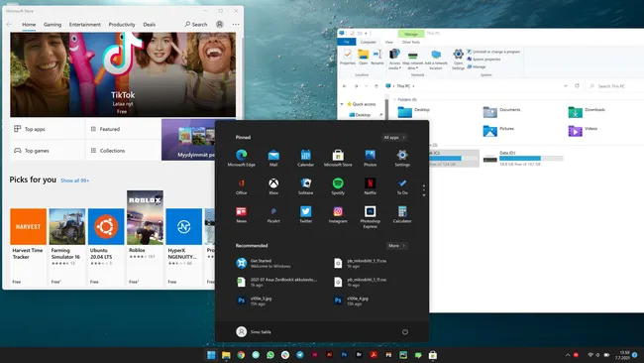Switch to the Entertainment tab in Store
Screen dimensions: 644x363
pyautogui.click(x=85, y=24)
